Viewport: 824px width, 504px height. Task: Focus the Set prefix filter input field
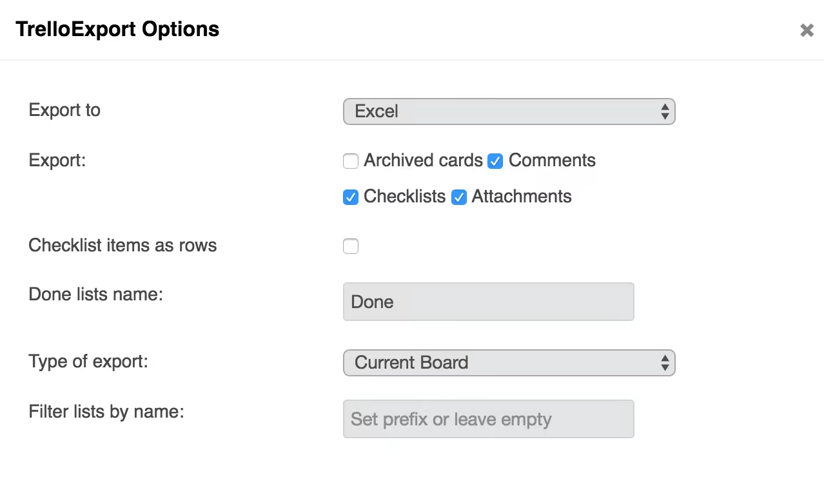(488, 420)
